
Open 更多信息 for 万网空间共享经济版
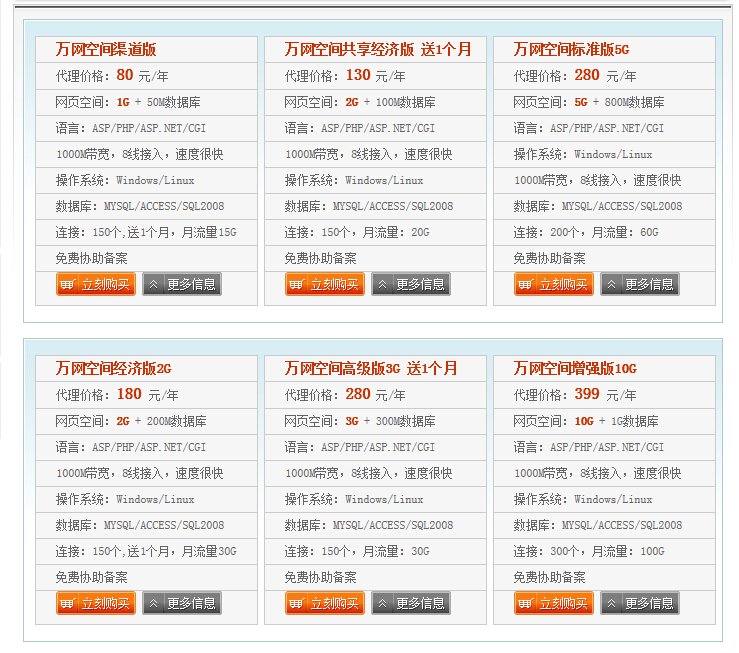[x=411, y=284]
